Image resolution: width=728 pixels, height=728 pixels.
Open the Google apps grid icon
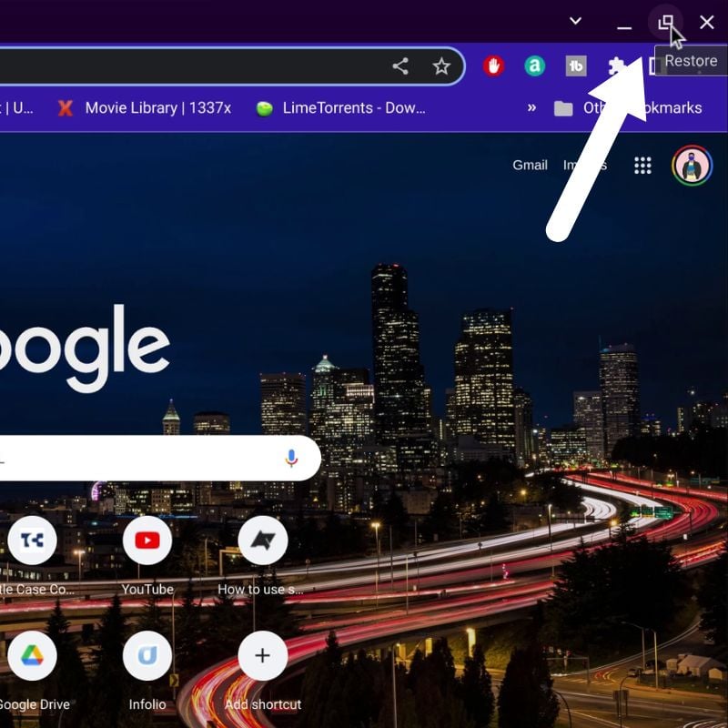pyautogui.click(x=643, y=165)
